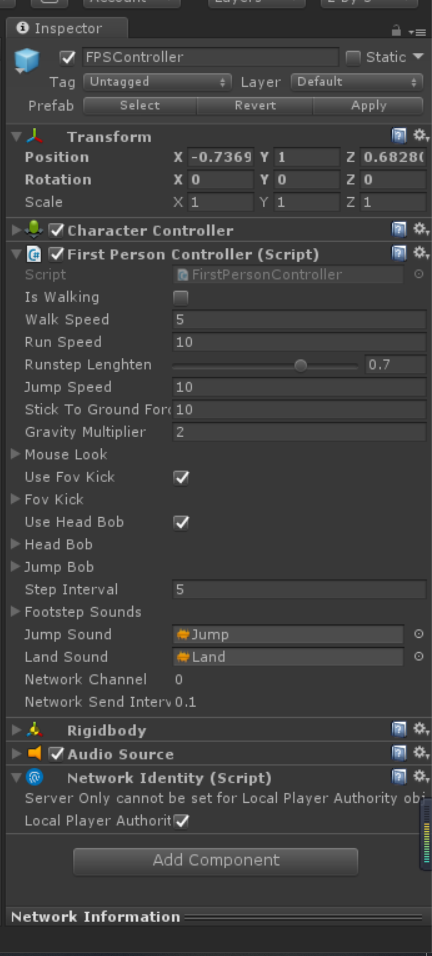Toggle the Static checkbox

click(353, 58)
